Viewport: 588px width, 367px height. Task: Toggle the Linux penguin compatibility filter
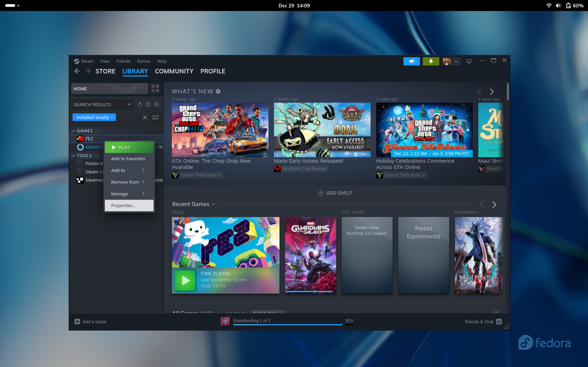(140, 104)
